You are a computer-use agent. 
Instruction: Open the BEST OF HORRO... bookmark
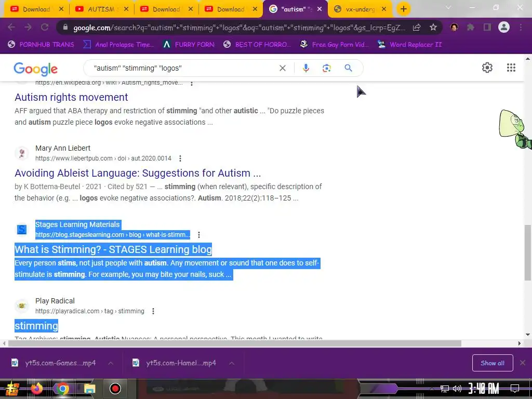257,45
